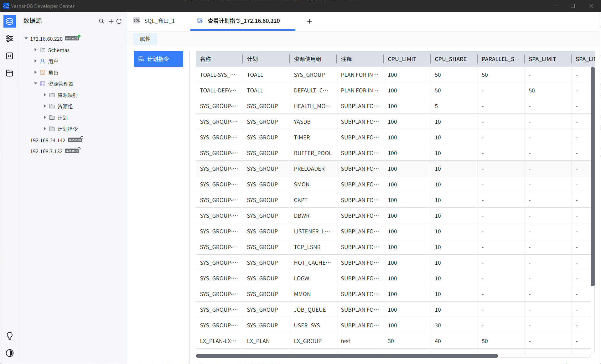This screenshot has height=364, width=601.
Task: Click the 计划 folder icon in the tree
Action: [52, 117]
